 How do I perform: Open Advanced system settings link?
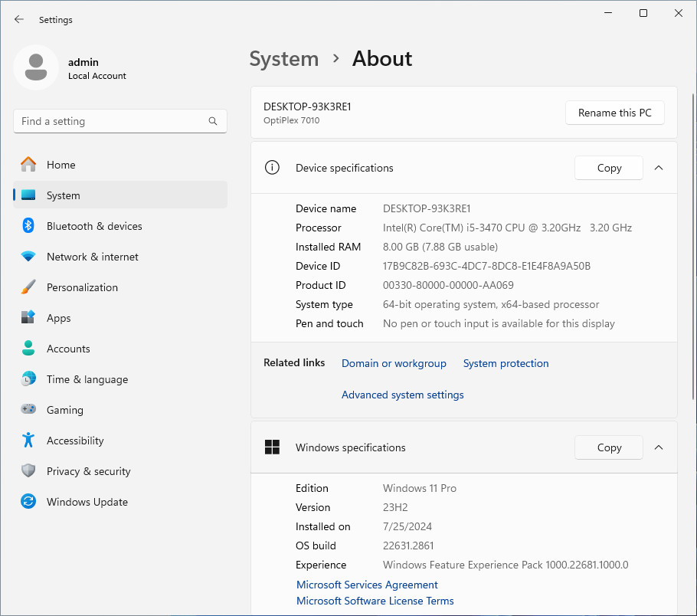pyautogui.click(x=402, y=395)
